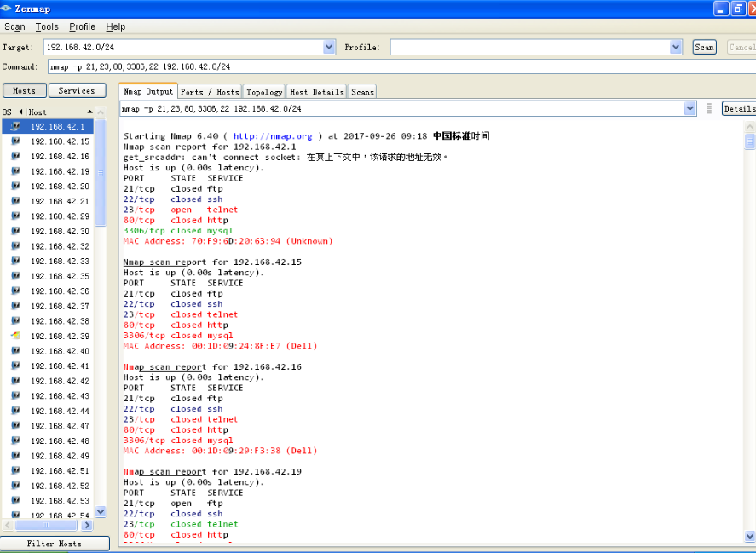
Task: Switch to the Topology tab
Action: pyautogui.click(x=264, y=92)
